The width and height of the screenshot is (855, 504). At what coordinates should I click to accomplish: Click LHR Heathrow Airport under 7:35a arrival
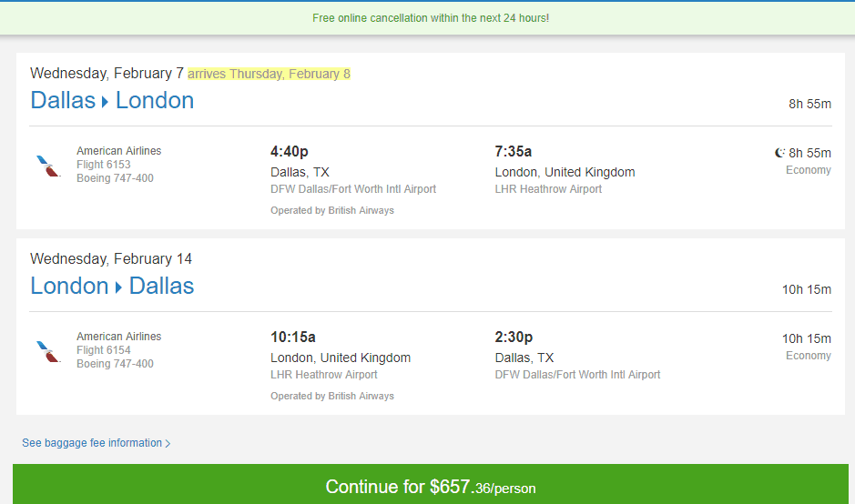[548, 189]
